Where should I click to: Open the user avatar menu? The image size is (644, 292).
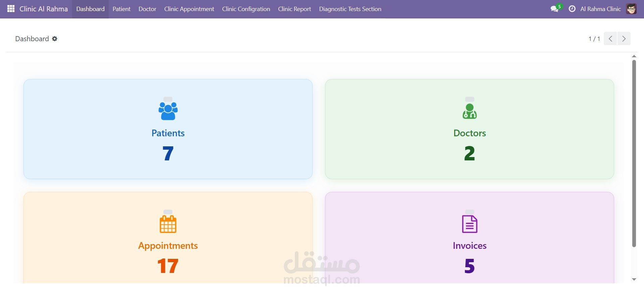tap(631, 9)
